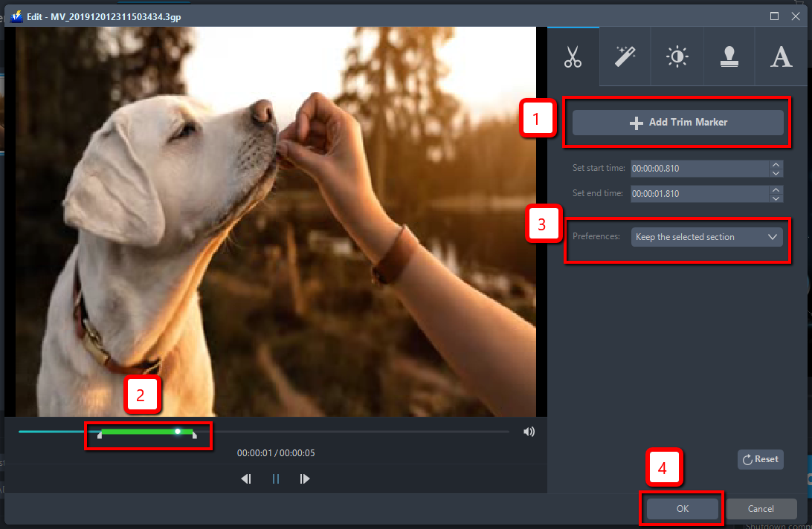Increase the start time with up arrow

click(776, 164)
